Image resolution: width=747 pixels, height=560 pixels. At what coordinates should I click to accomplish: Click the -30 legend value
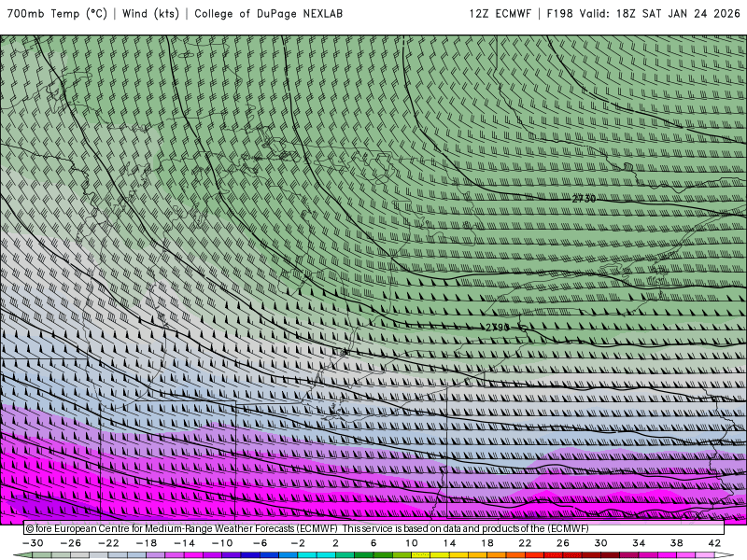tap(33, 543)
